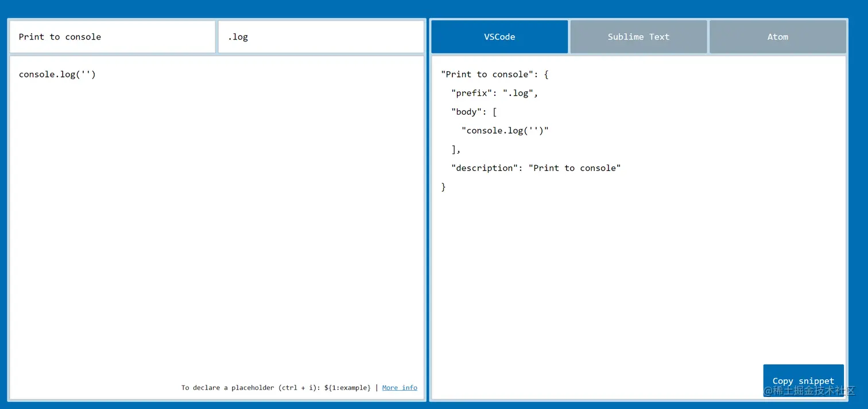Click the placeholder hint text ${1:example}

[347, 388]
